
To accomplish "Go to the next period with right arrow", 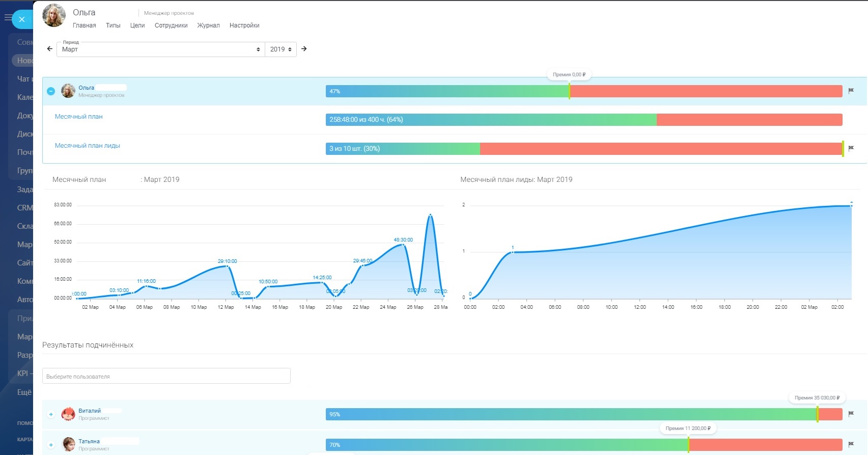I will click(x=304, y=49).
